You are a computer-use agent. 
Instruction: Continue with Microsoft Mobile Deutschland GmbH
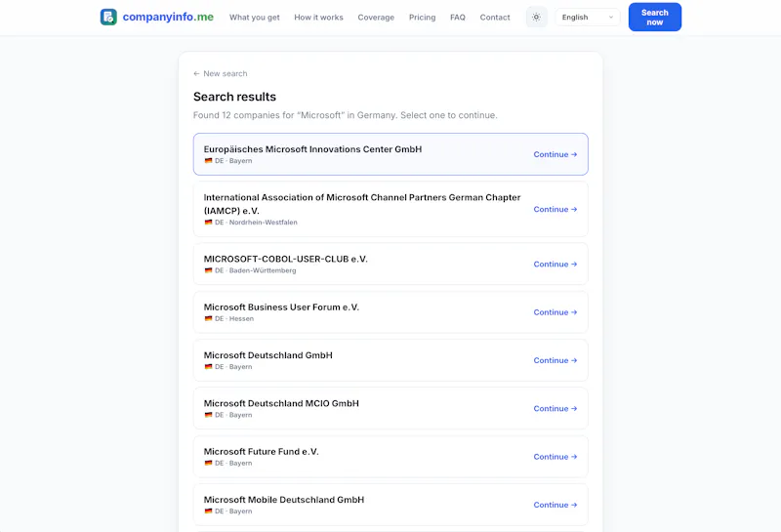tap(555, 505)
